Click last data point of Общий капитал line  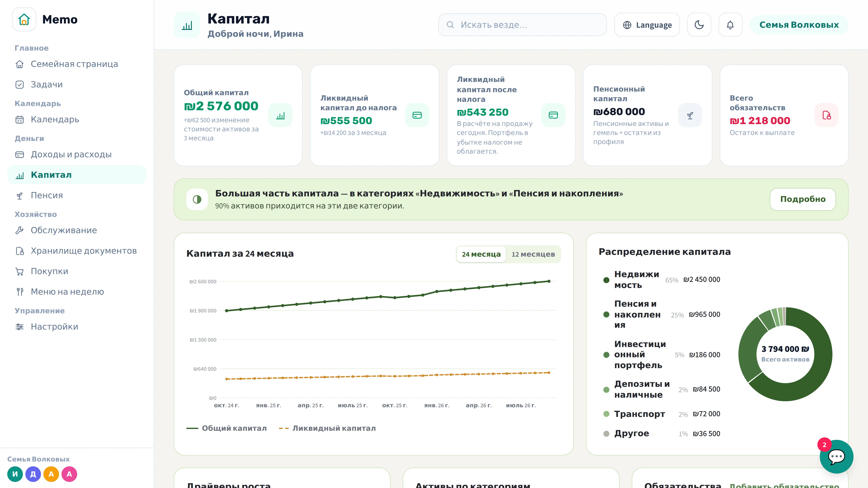[x=549, y=281]
